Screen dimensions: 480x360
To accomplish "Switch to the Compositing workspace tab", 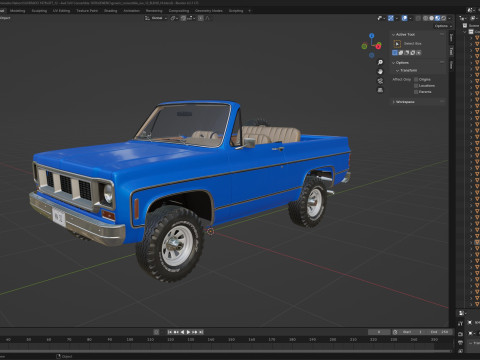I will click(179, 11).
